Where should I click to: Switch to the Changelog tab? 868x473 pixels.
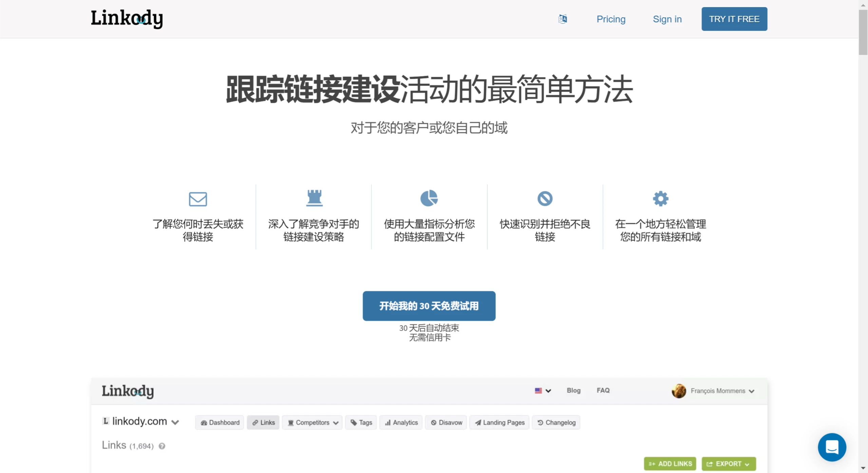(x=556, y=422)
